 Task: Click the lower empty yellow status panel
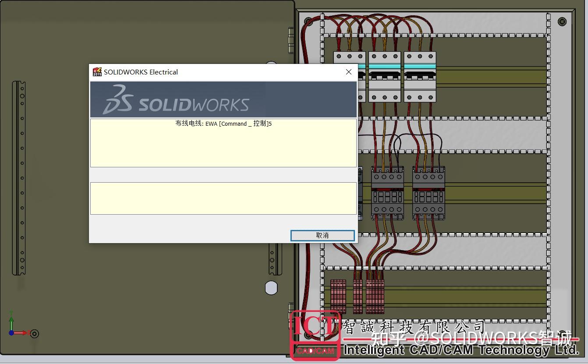223,198
